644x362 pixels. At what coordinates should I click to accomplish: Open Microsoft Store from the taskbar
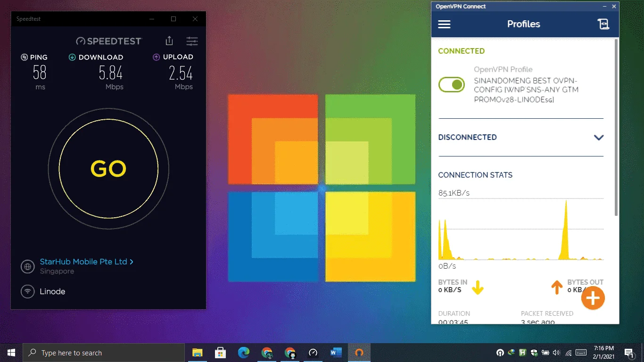click(x=220, y=353)
